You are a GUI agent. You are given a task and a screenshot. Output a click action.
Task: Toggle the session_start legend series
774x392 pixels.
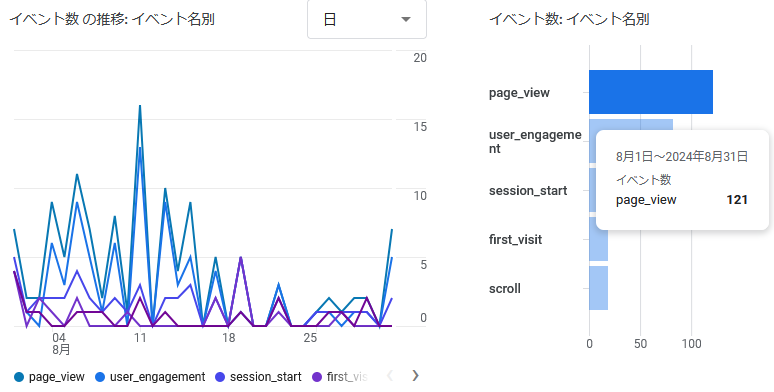258,377
